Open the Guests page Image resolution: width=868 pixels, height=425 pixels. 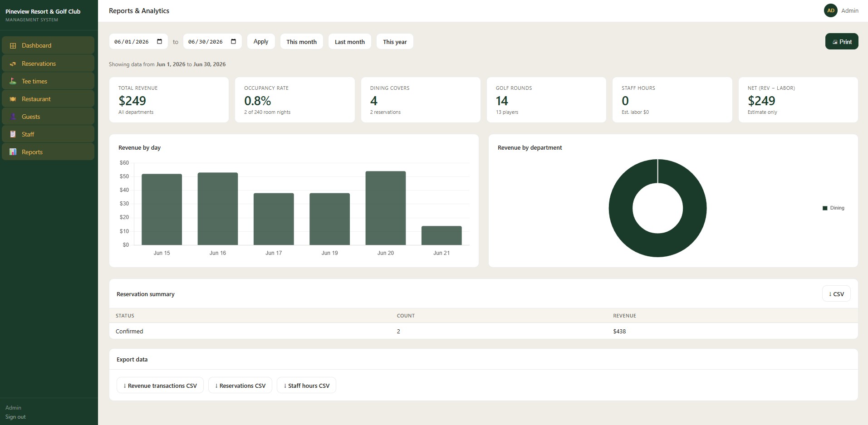click(48, 117)
